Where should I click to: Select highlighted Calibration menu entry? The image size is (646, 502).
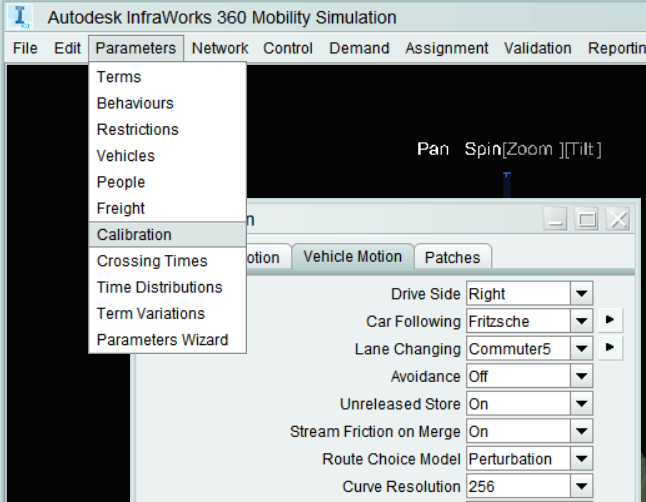[x=167, y=235]
